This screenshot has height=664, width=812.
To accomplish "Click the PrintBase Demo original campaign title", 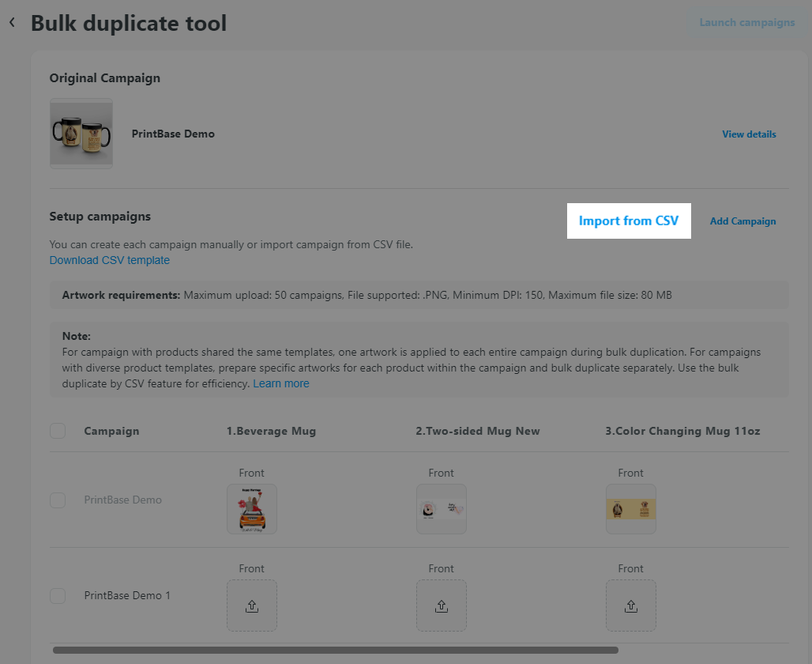I will pyautogui.click(x=173, y=134).
